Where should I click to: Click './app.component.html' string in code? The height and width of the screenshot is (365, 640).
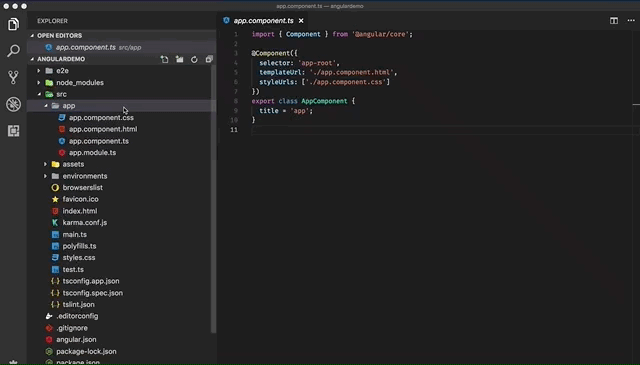point(351,72)
